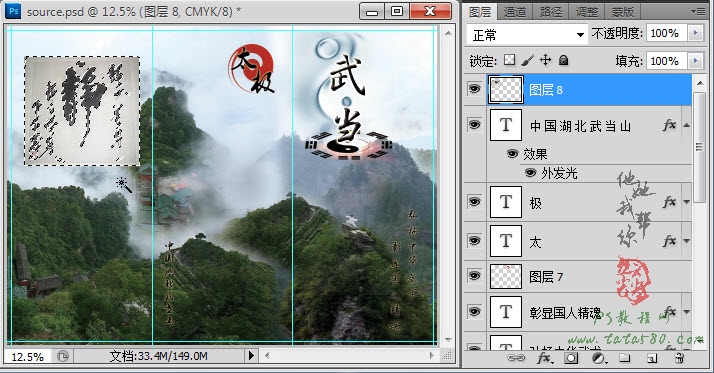This screenshot has height=373, width=714.
Task: Lock image pixels brush icon
Action: [527, 60]
